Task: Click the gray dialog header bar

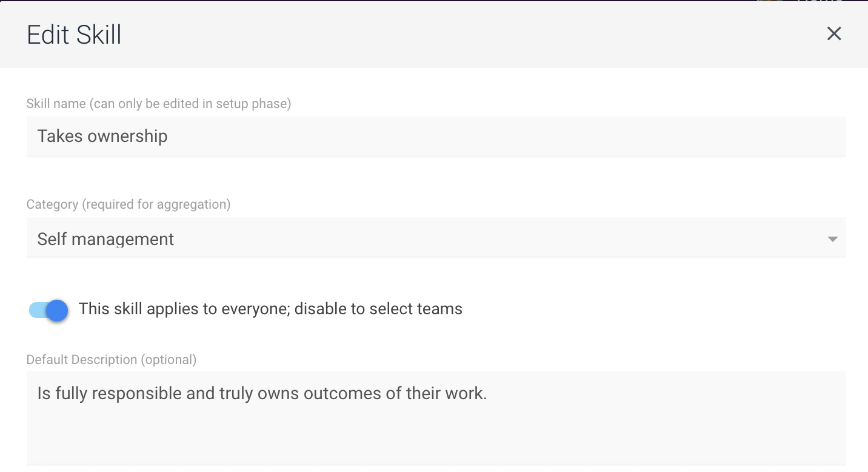Action: [434, 35]
